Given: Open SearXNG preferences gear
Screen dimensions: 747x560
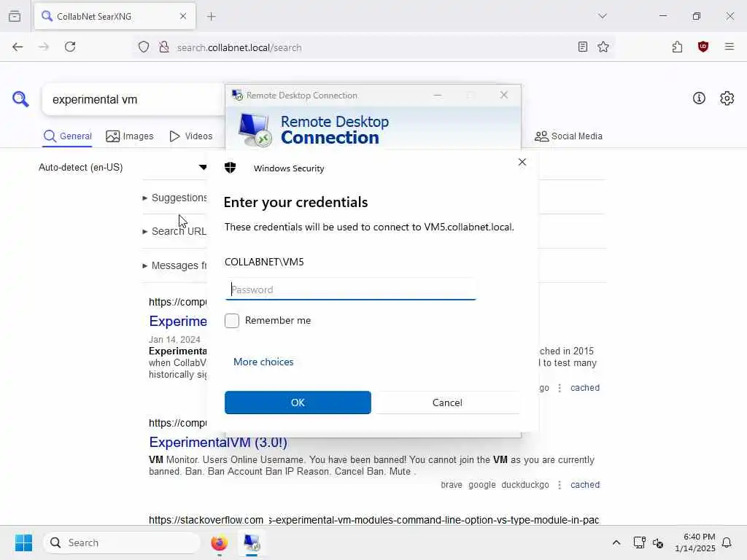Looking at the screenshot, I should tap(727, 98).
